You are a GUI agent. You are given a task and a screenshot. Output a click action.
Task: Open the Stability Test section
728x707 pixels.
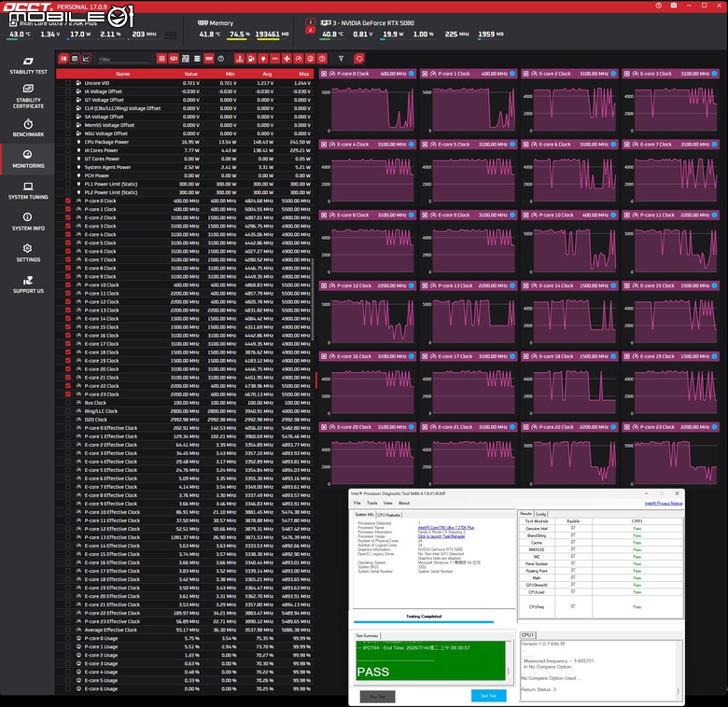coord(28,66)
